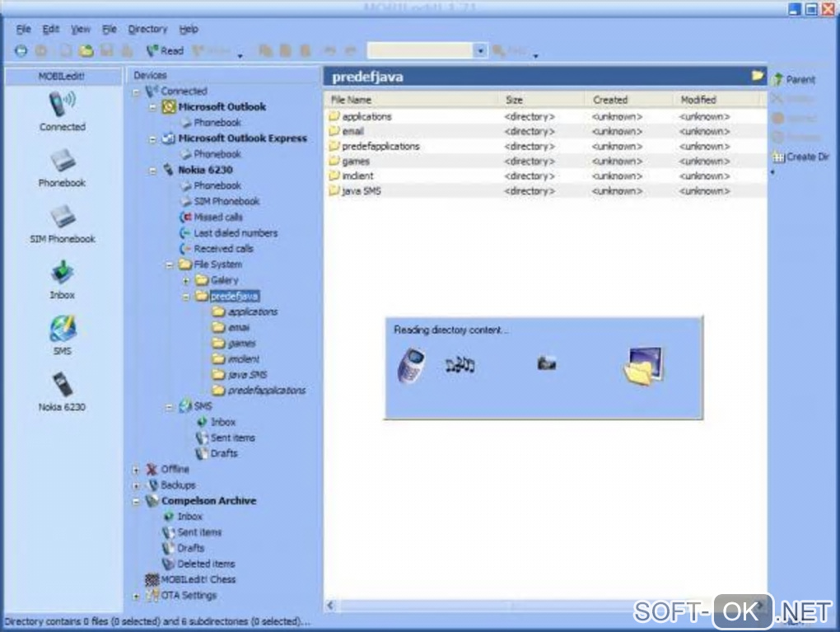The height and width of the screenshot is (632, 840).
Task: Collapse the Microsoft Outlook node
Action: [x=152, y=108]
